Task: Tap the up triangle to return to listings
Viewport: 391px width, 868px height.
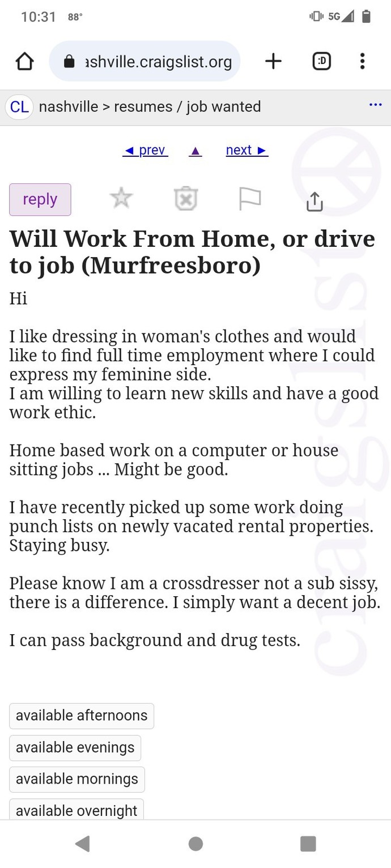Action: (x=195, y=151)
